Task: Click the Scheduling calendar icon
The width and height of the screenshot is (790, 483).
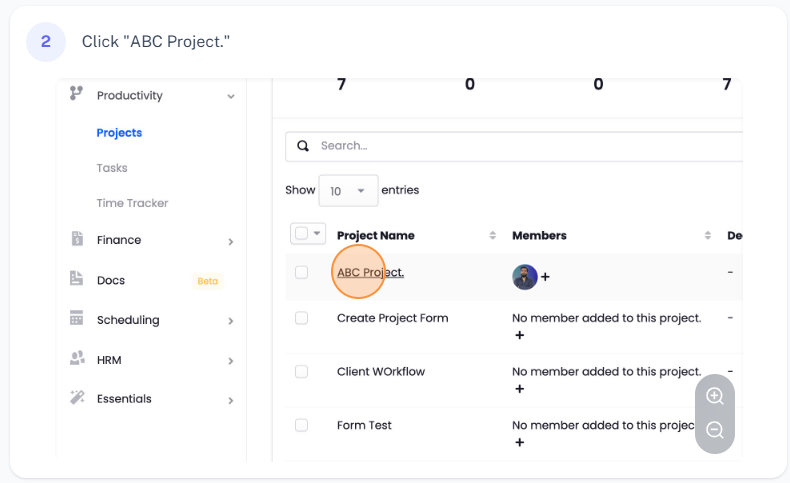Action: (76, 319)
